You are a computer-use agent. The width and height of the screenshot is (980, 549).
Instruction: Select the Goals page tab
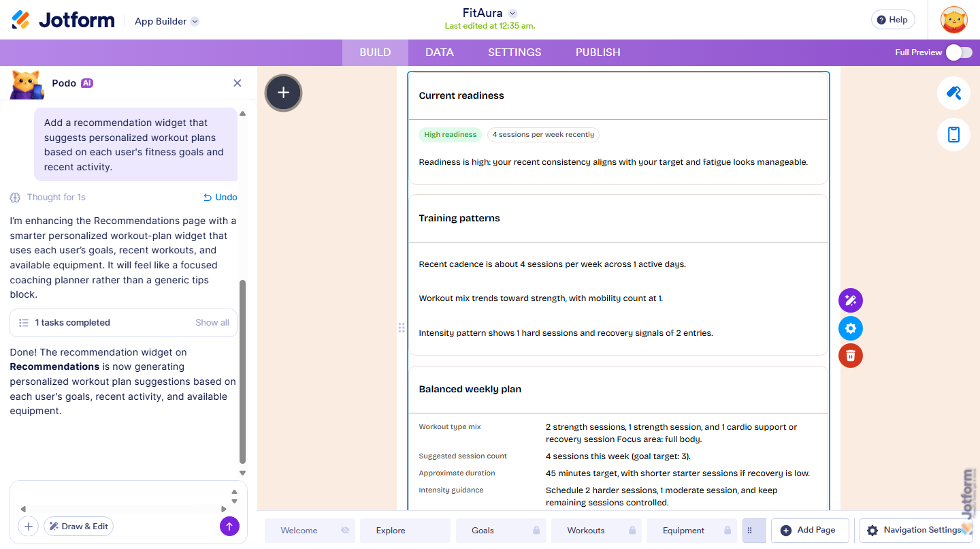coord(500,531)
